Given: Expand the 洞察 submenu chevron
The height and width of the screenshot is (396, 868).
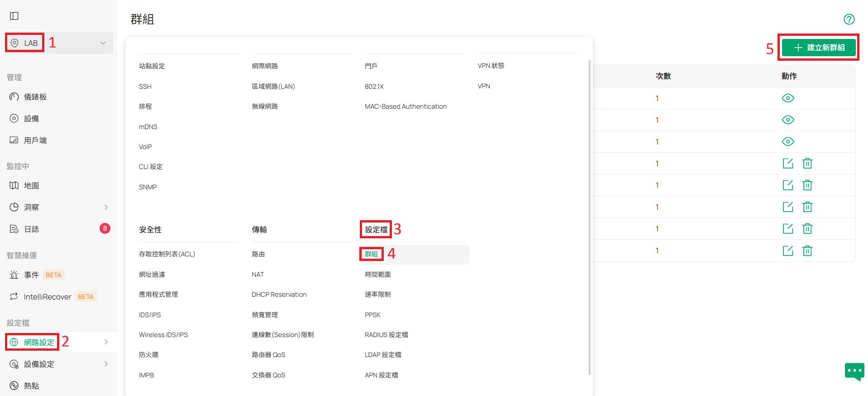Looking at the screenshot, I should 106,207.
